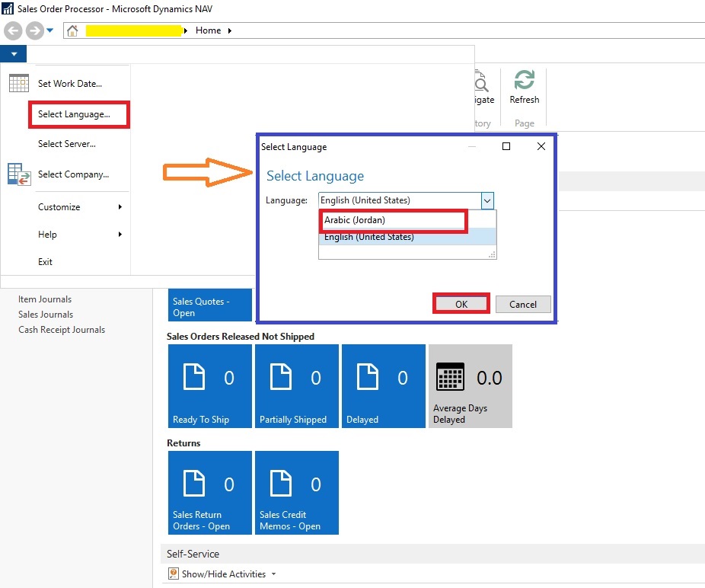
Task: Open the blue application menu dropdown
Action: pyautogui.click(x=14, y=54)
